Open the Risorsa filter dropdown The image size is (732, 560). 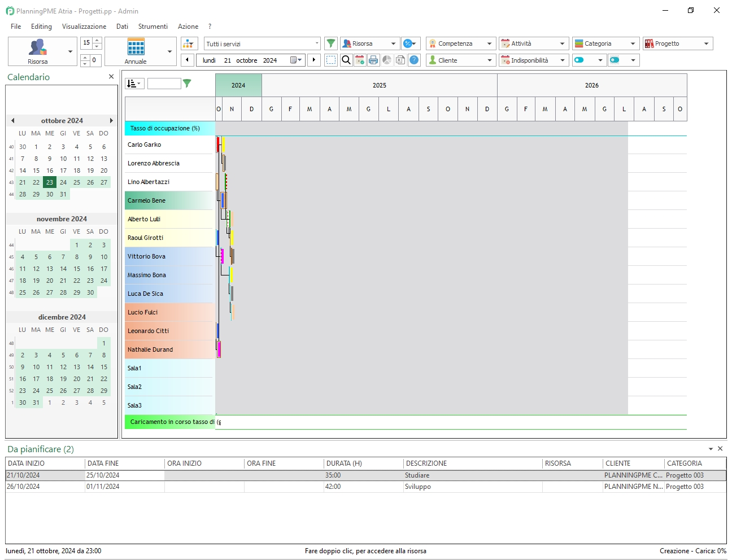tap(370, 43)
